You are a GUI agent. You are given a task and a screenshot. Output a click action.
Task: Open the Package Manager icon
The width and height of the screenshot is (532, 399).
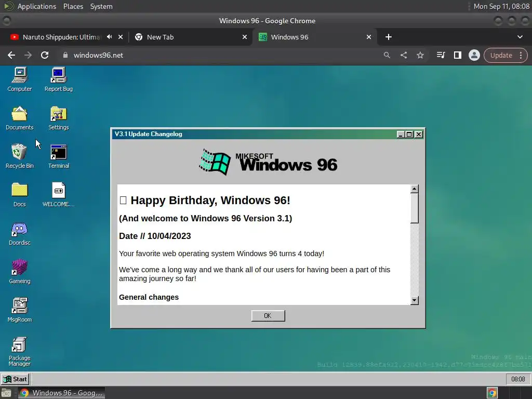tap(19, 352)
